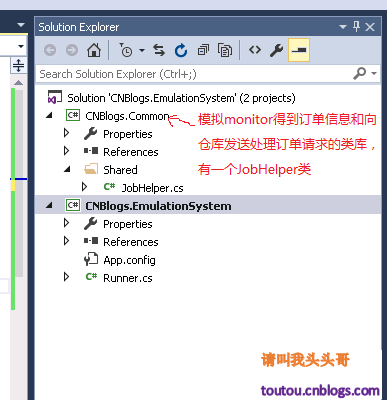
Task: Select References under CNBlogs.Common
Action: pos(131,152)
